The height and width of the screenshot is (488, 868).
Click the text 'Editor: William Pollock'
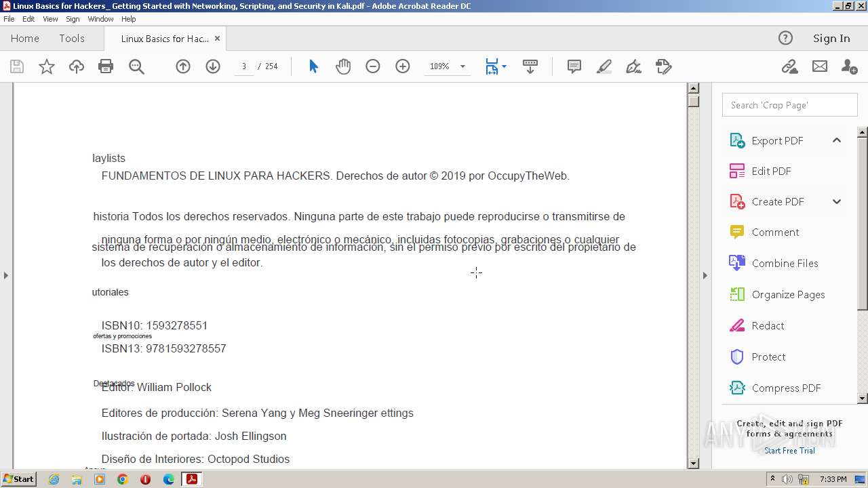[157, 388]
